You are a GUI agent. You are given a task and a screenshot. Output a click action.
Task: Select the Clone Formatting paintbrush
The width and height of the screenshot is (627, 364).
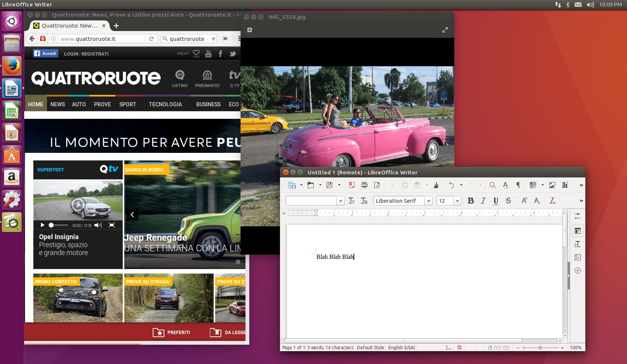pyautogui.click(x=436, y=185)
